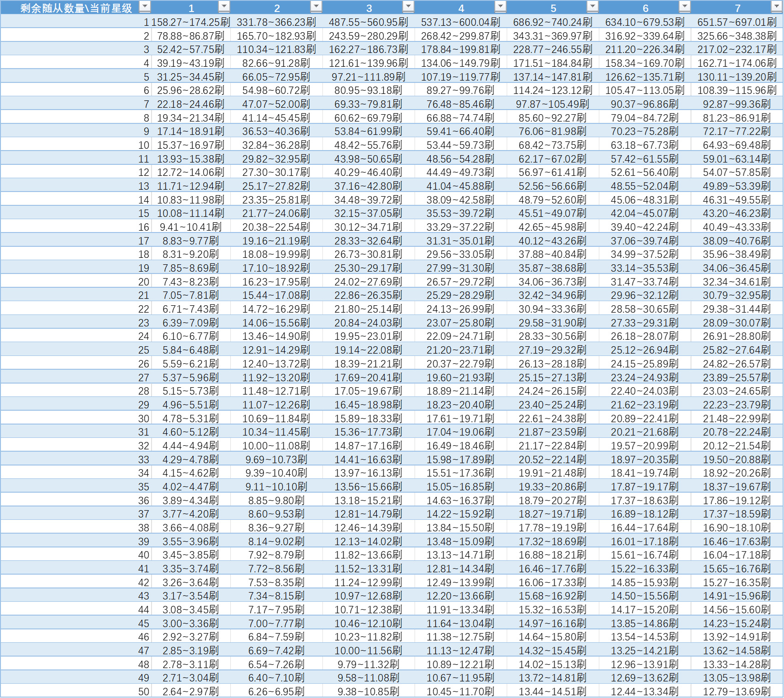Select cell 651.57~697.01刷
This screenshot has height=698, width=784.
[x=737, y=22]
